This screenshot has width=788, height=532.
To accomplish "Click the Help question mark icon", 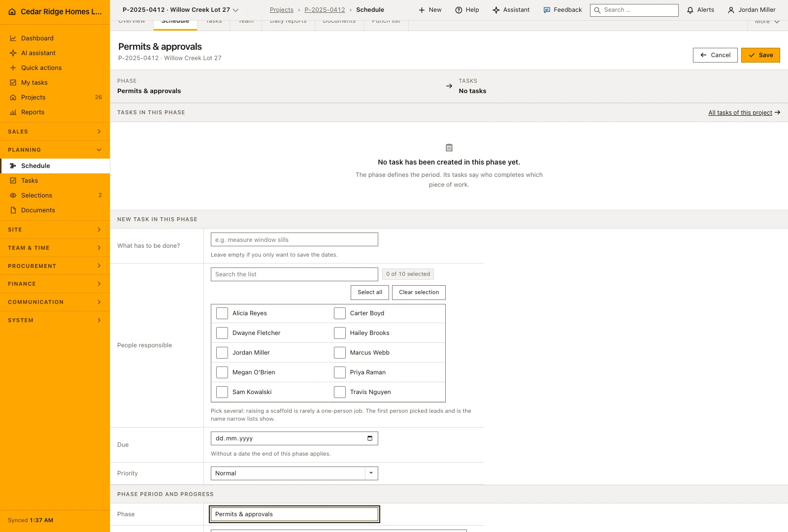I will click(x=459, y=10).
